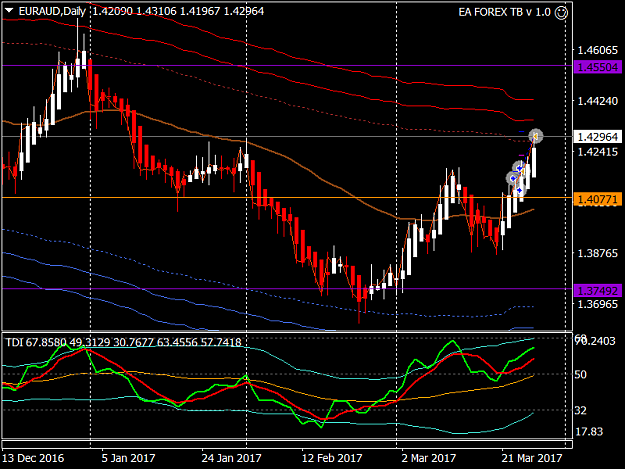Click the 1.44240 price scale value
This screenshot has height=469, width=625.
coord(598,101)
